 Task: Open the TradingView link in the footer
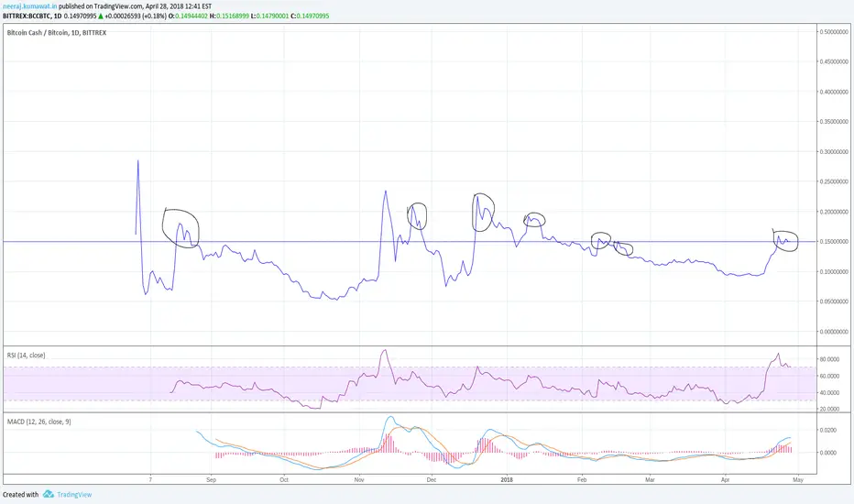[x=74, y=495]
